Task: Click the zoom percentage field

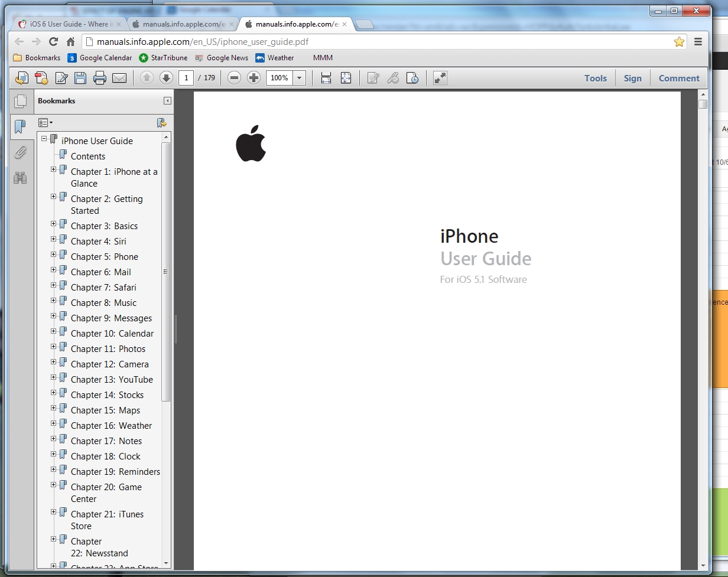Action: click(279, 78)
